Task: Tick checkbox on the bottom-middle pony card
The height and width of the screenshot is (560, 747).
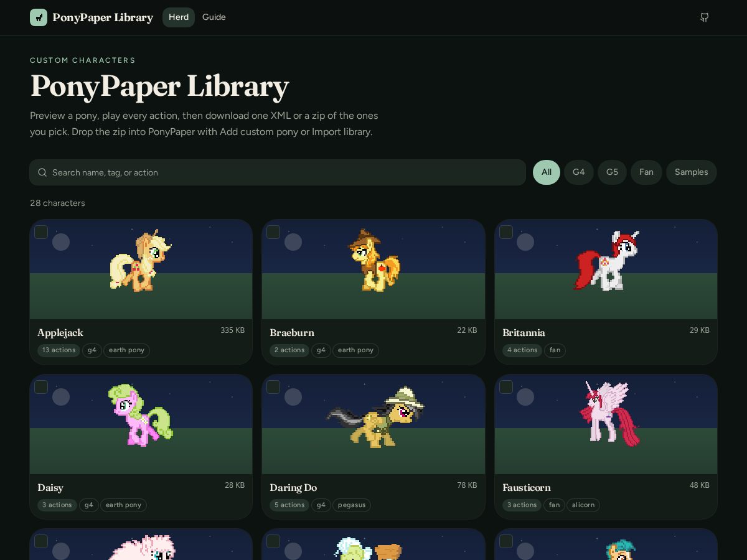Action: 273,541
